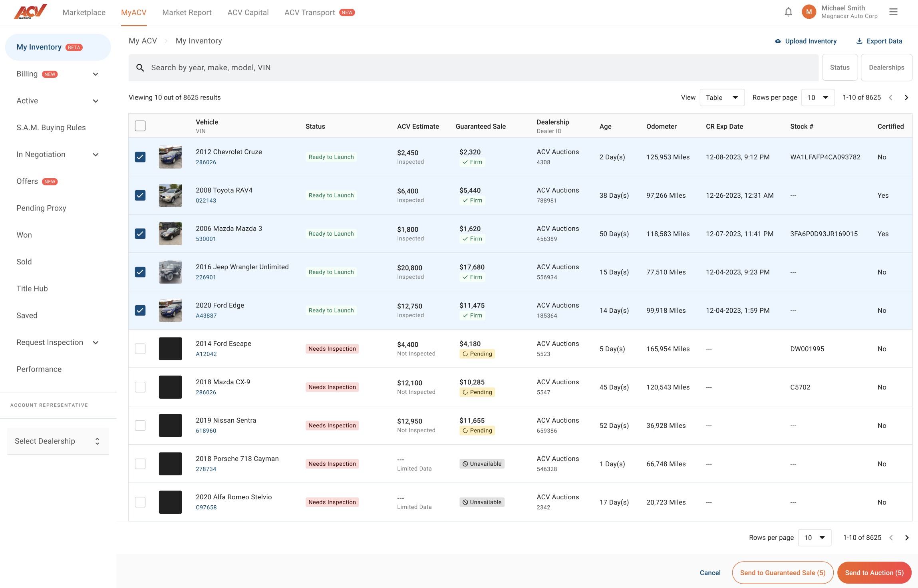Click Michael Smith's profile avatar
Screen dimensions: 918x588
(x=809, y=12)
